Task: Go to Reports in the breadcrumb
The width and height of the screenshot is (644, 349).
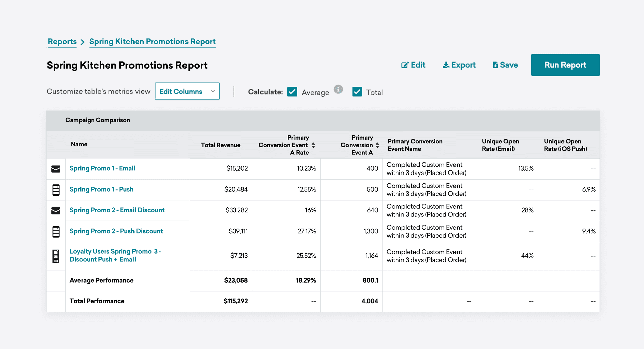Action: (x=62, y=42)
